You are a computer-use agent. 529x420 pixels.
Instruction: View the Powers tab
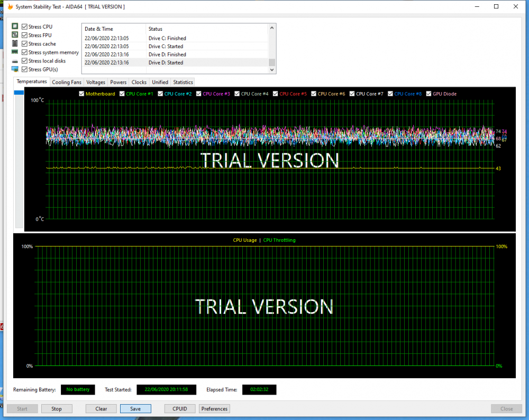[118, 82]
